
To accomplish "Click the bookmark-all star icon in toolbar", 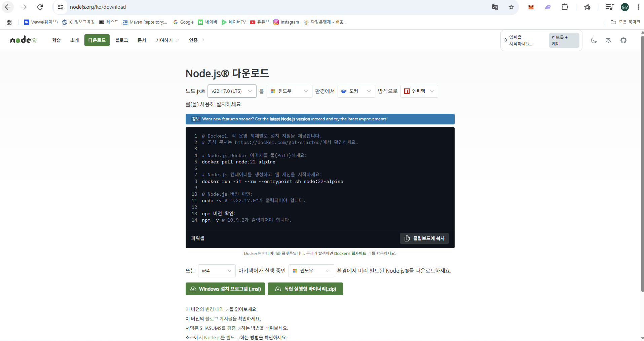I will 588,7.
